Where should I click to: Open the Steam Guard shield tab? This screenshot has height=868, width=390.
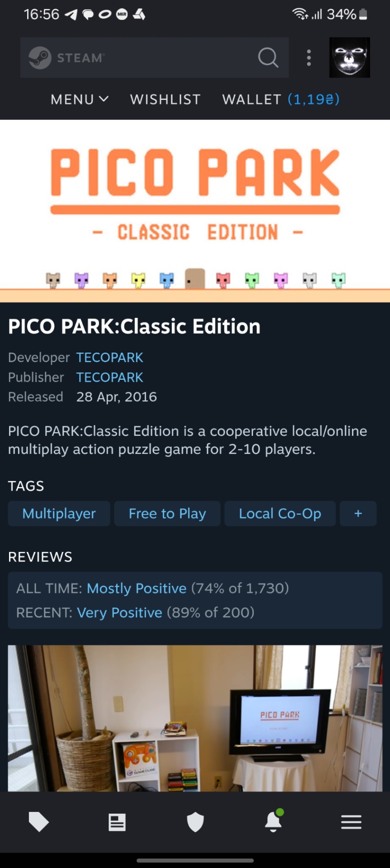pos(195,822)
